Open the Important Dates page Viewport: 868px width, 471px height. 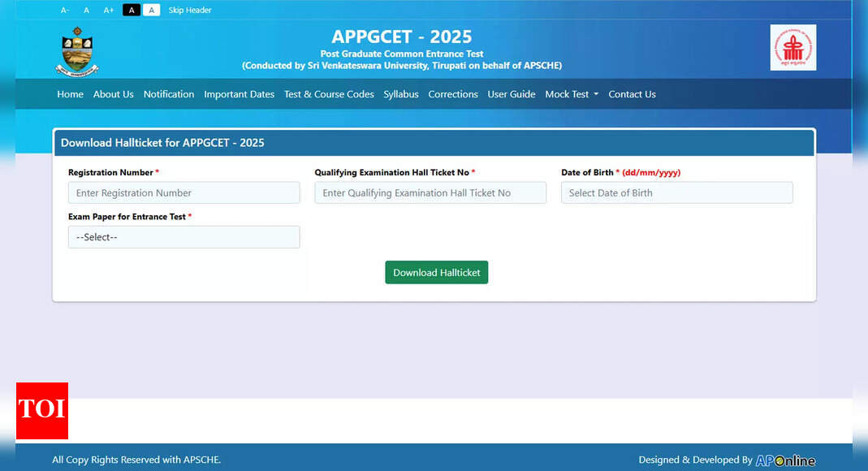[239, 94]
